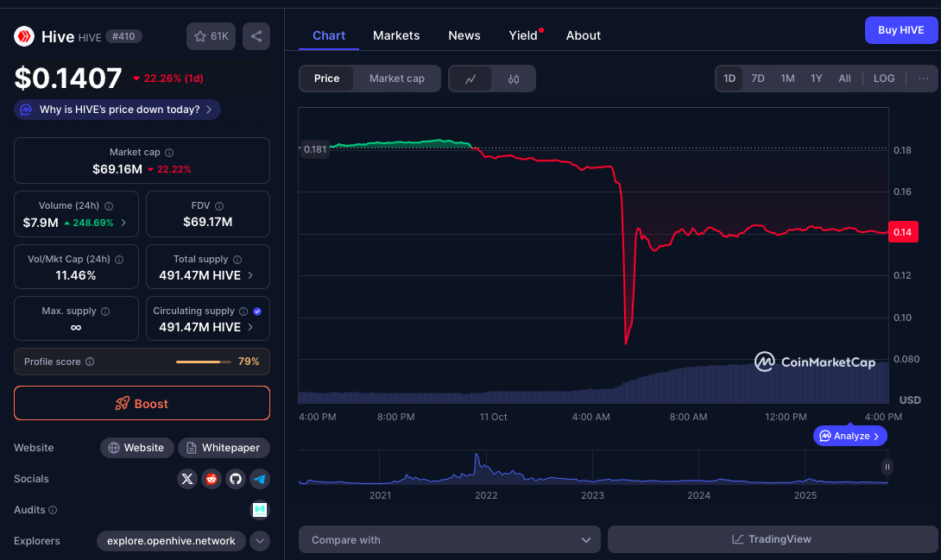Open the Telegram social icon
Image resolution: width=941 pixels, height=560 pixels.
(x=260, y=479)
